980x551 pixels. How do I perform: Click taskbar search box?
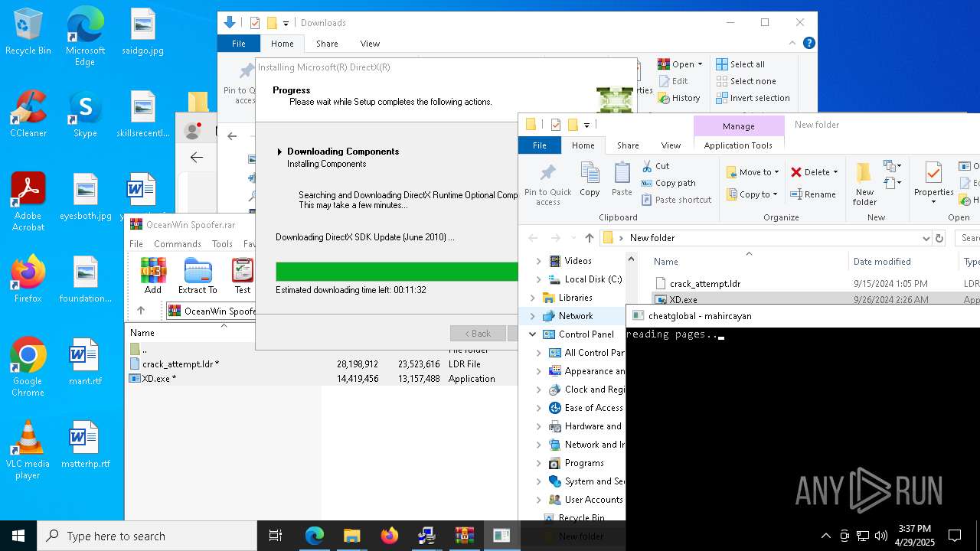[146, 536]
